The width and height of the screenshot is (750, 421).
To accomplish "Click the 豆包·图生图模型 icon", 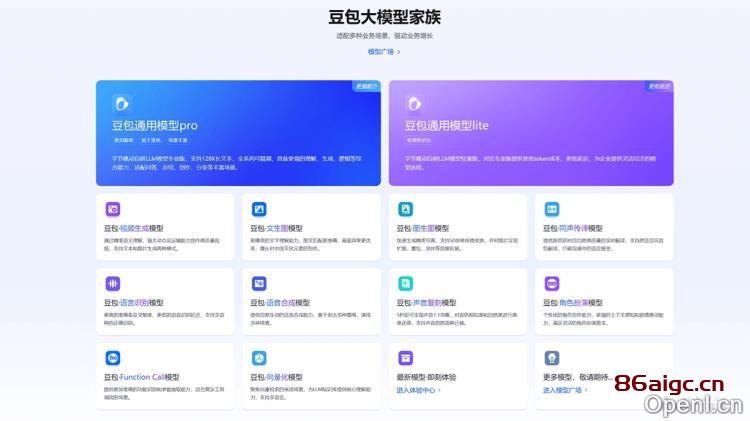I will click(x=406, y=209).
